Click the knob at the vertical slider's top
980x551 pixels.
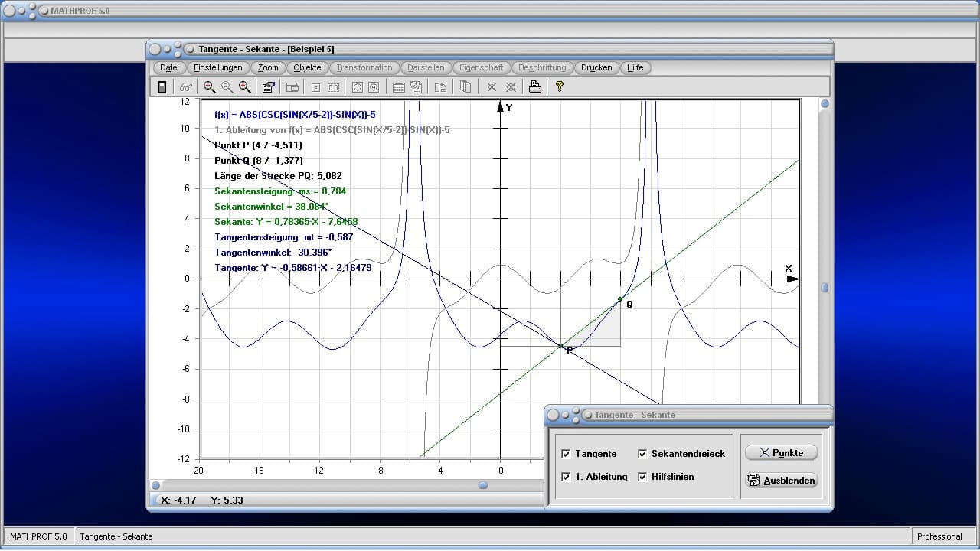pyautogui.click(x=825, y=104)
